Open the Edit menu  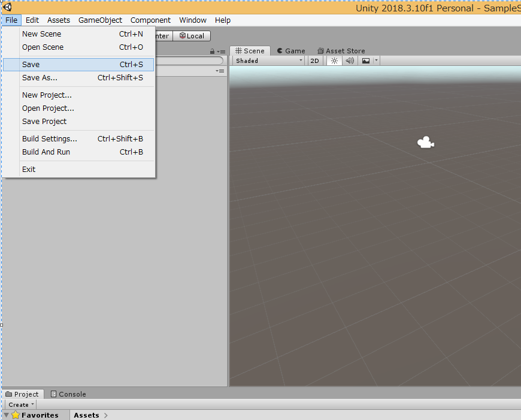tap(32, 20)
